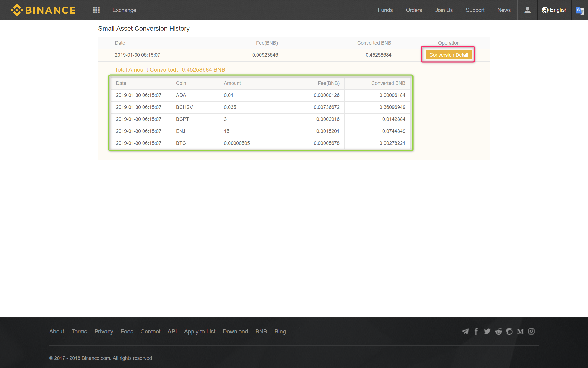Open the About footer link

point(57,332)
